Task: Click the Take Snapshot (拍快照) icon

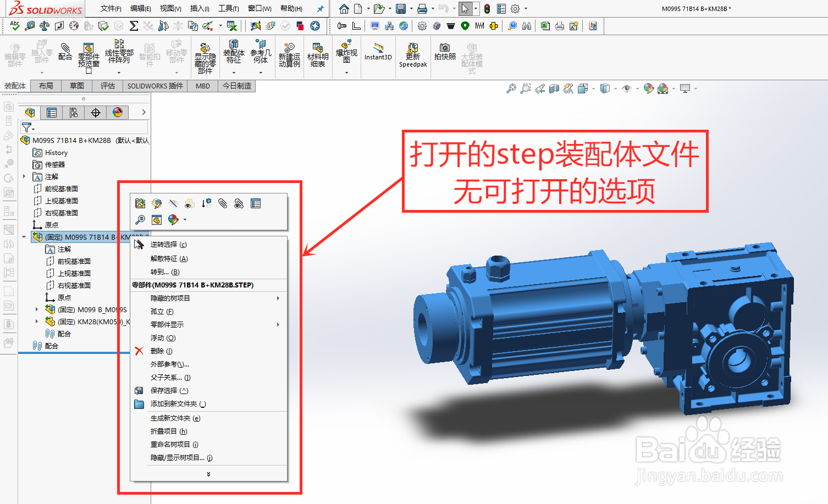Action: (445, 52)
